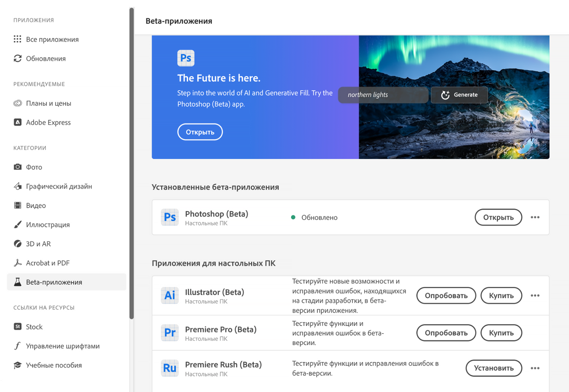This screenshot has width=569, height=392.
Task: Click the sidebar vertical scrollbar
Action: pyautogui.click(x=131, y=164)
